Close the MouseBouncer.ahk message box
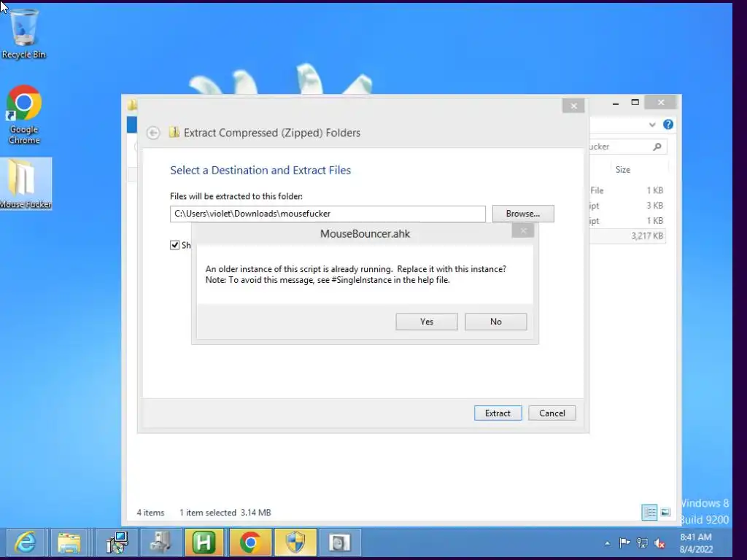This screenshot has width=747, height=560. point(523,231)
